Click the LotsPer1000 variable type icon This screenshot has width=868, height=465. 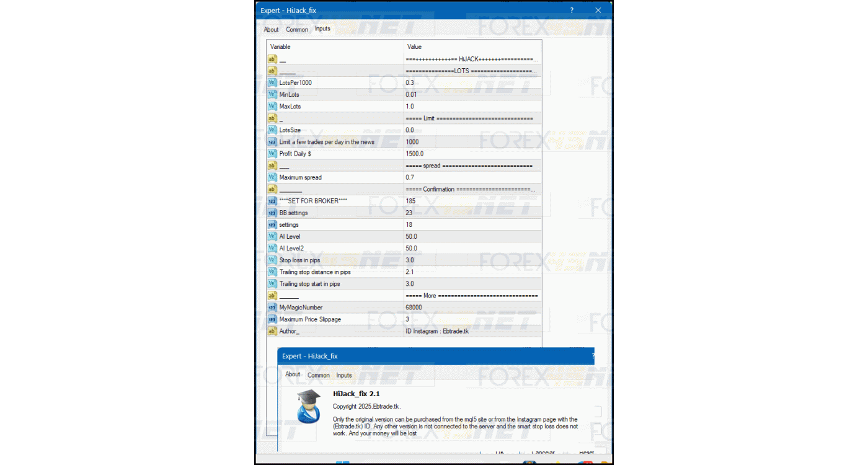(272, 82)
